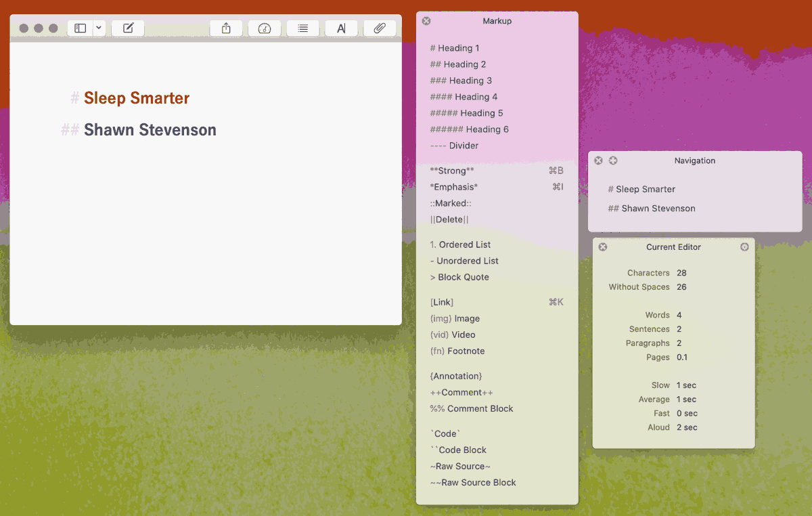The image size is (812, 516).
Task: Open the layout dropdown chevron
Action: 99,28
